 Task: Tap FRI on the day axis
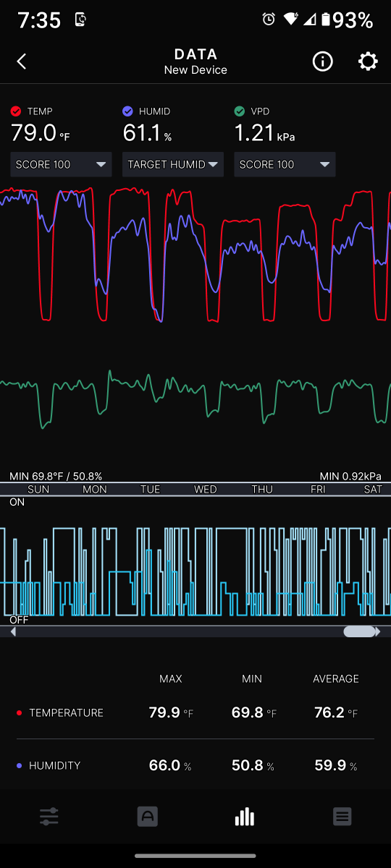click(x=318, y=490)
